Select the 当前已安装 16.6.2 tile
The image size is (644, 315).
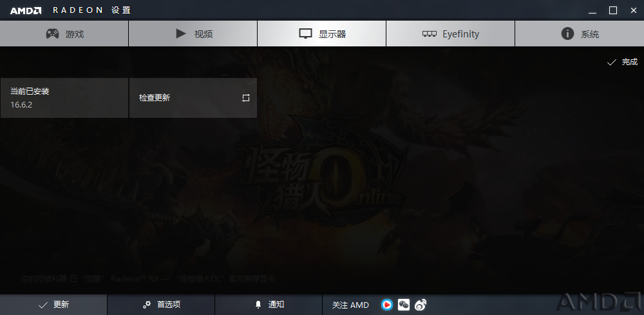click(64, 98)
